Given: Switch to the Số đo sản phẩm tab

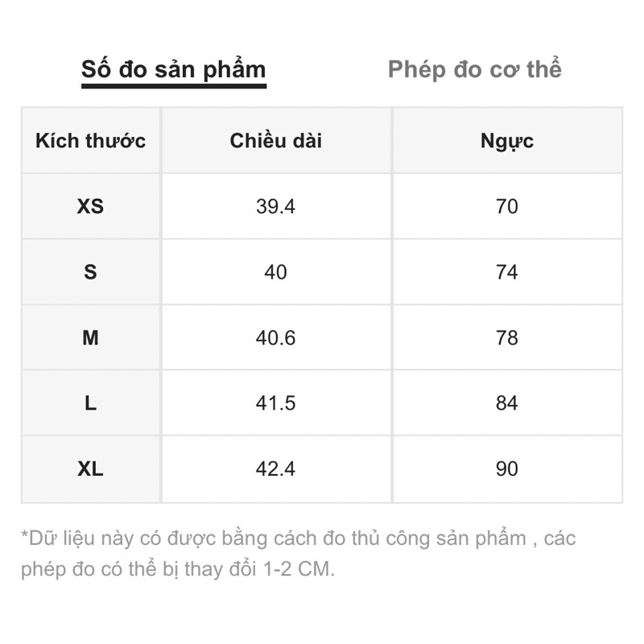Looking at the screenshot, I should click(173, 69).
